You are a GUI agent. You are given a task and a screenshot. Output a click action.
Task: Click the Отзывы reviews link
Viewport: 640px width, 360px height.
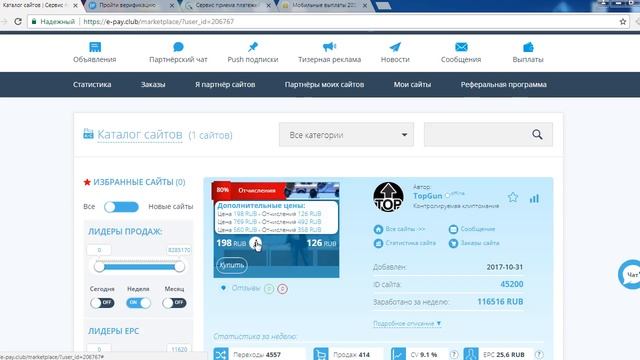coord(246,288)
